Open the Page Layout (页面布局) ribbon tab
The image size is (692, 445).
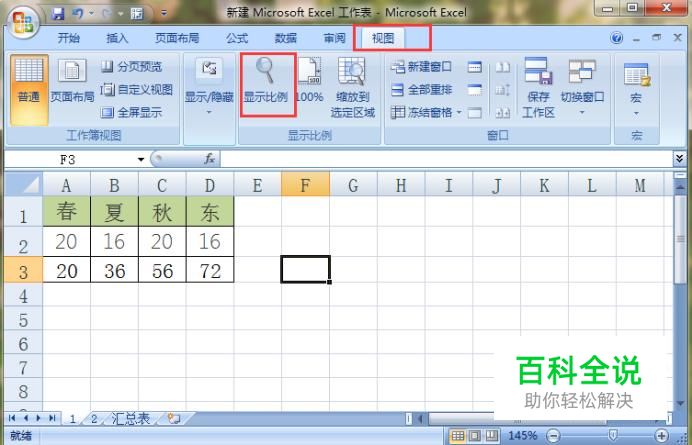(x=177, y=38)
